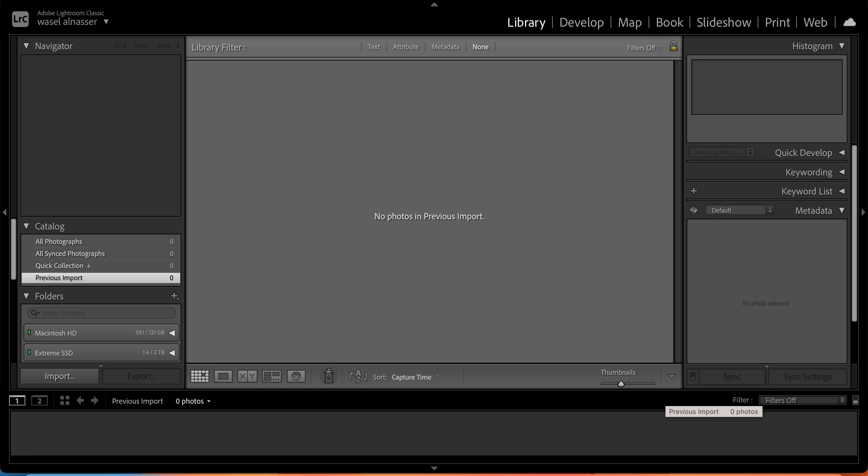Screen dimensions: 868x476
Task: Switch to Loupe view icon
Action: click(x=223, y=376)
